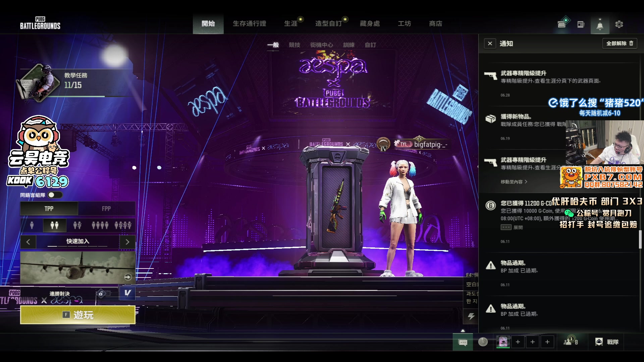The image size is (644, 362).
Task: Open the news feed icon in header
Action: pyautogui.click(x=581, y=24)
